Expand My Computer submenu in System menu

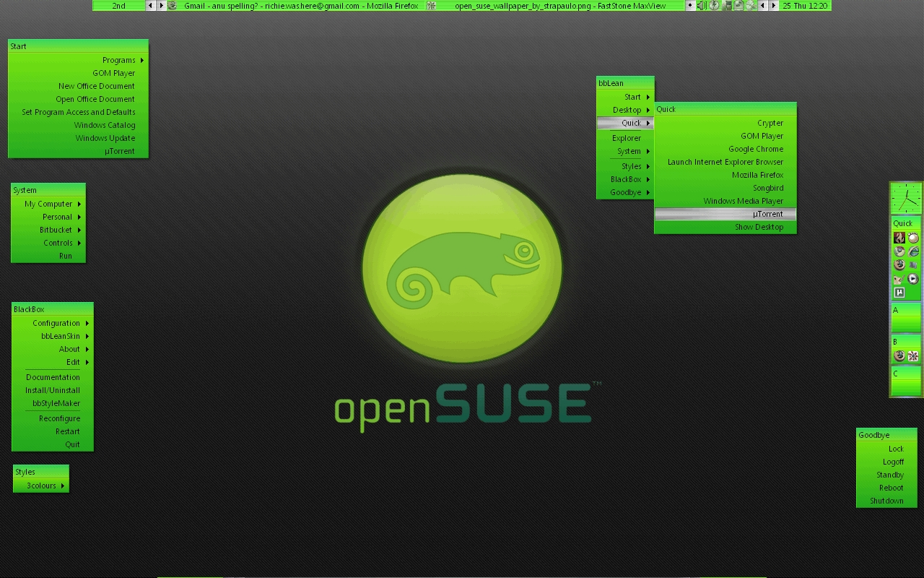click(x=48, y=204)
